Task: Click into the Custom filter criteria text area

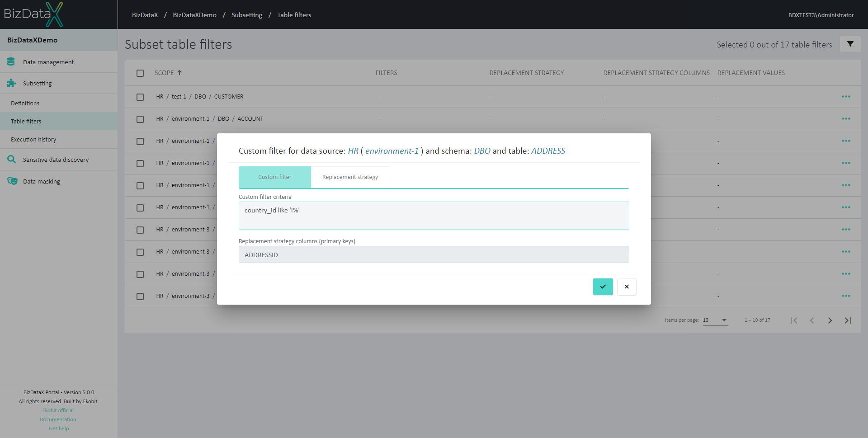Action: (x=434, y=216)
